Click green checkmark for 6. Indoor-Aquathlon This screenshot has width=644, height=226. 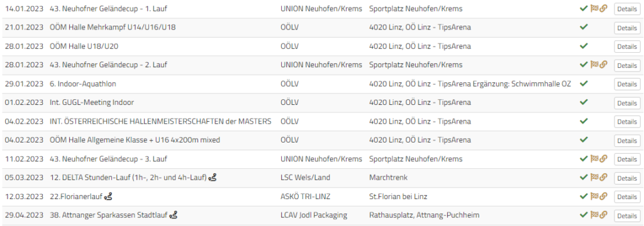pos(583,83)
